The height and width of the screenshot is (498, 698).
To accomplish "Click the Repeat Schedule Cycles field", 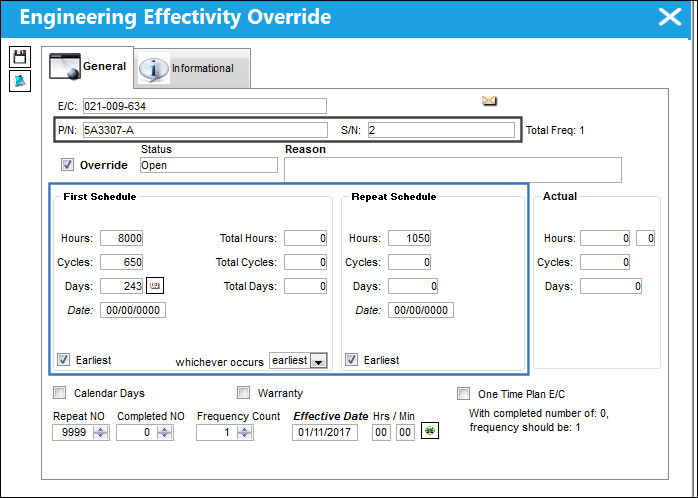I will click(410, 262).
